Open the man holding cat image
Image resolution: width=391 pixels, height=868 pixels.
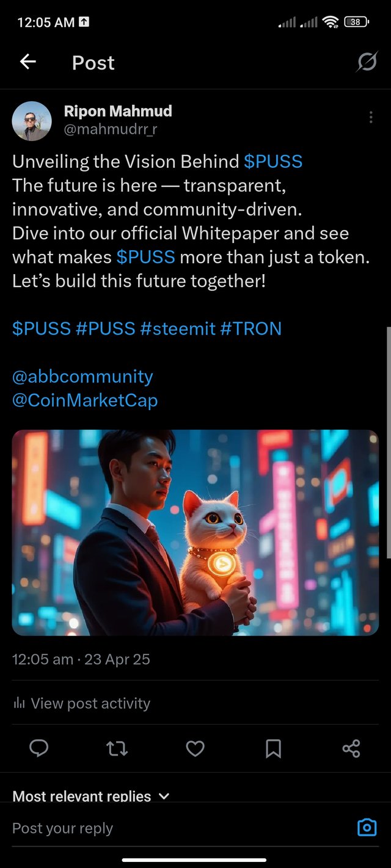(x=195, y=532)
